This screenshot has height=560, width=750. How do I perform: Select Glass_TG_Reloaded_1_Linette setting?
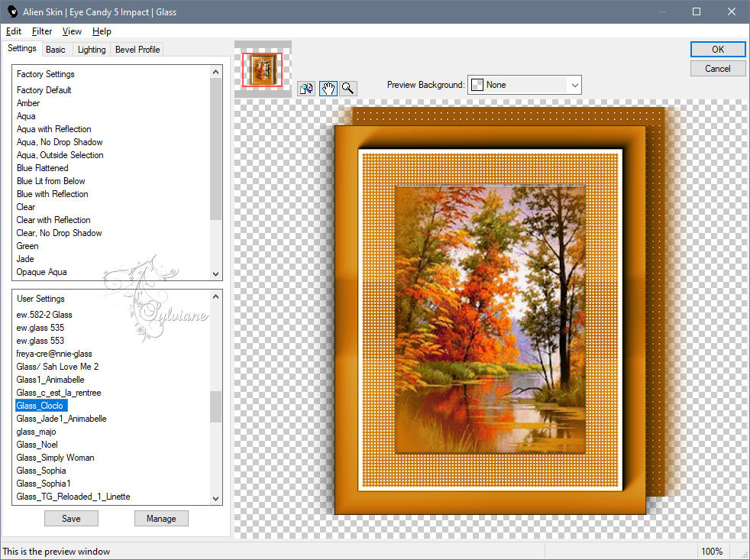click(x=73, y=497)
